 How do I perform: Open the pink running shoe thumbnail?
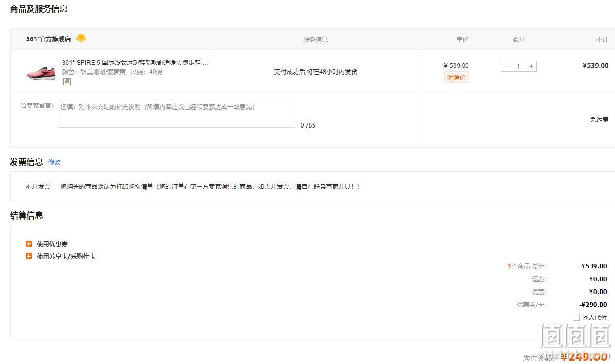[x=41, y=72]
